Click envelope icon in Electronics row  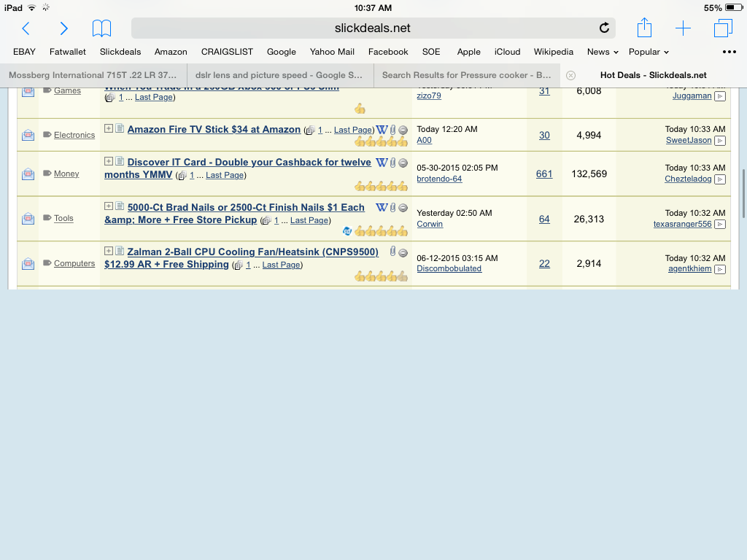pyautogui.click(x=28, y=135)
